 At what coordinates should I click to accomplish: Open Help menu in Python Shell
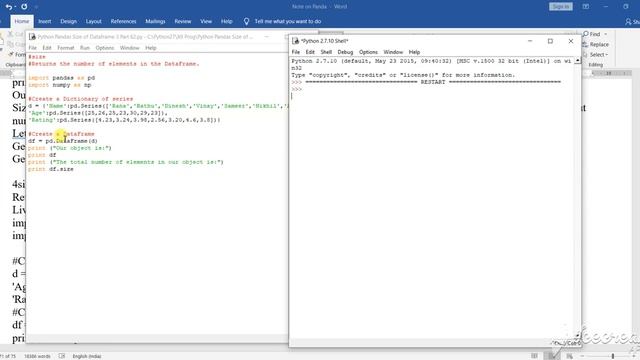coord(414,52)
